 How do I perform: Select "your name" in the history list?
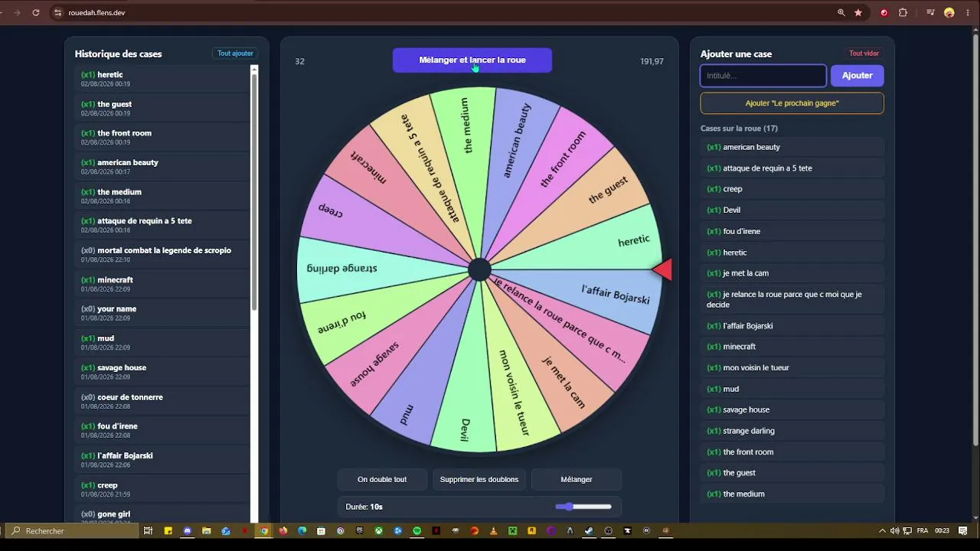(x=162, y=313)
